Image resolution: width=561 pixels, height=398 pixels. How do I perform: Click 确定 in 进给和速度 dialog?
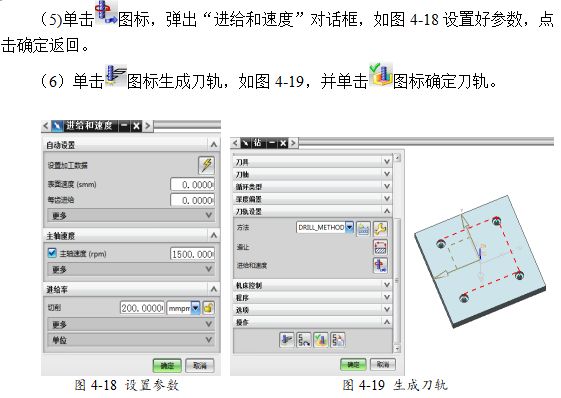[x=167, y=365]
